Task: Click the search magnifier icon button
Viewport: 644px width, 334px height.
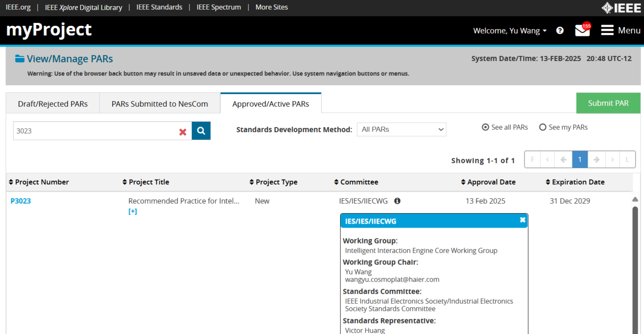Action: point(201,131)
